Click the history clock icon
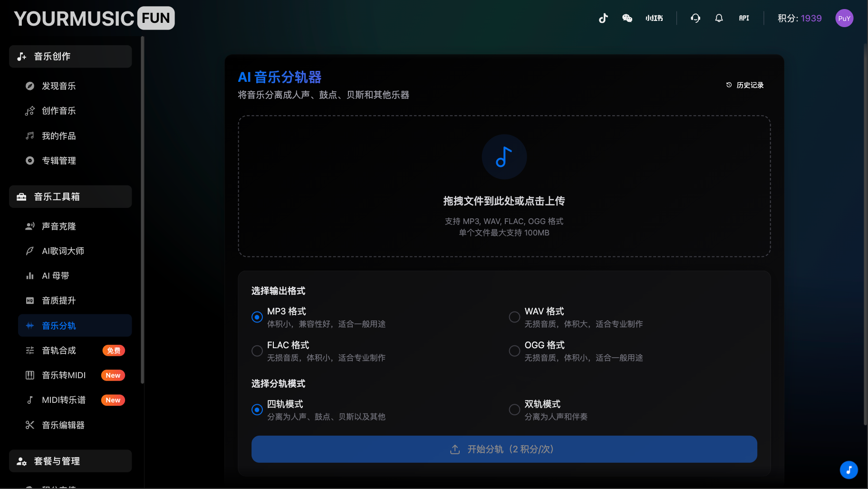 [729, 85]
